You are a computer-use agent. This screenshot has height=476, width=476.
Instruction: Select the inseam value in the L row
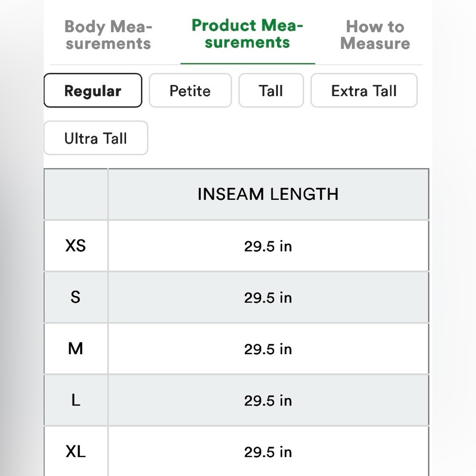(268, 401)
